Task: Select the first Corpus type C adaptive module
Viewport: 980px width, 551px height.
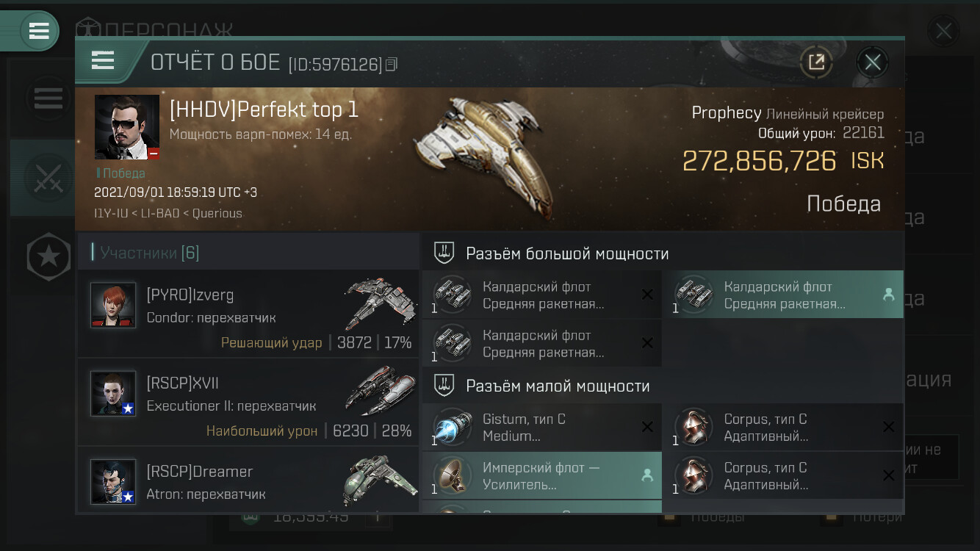Action: point(783,428)
